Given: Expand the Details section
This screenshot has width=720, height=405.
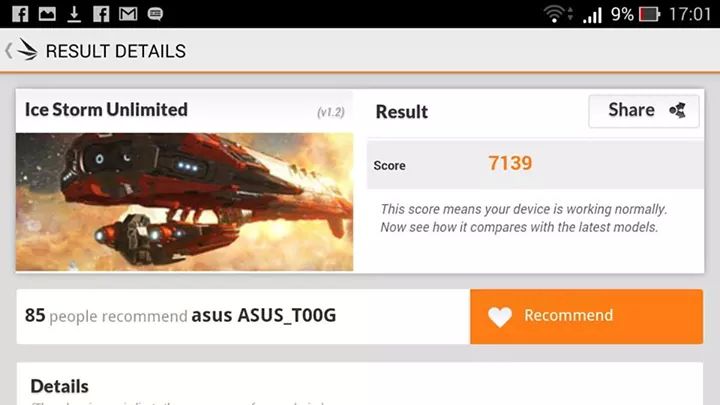Looking at the screenshot, I should (60, 387).
